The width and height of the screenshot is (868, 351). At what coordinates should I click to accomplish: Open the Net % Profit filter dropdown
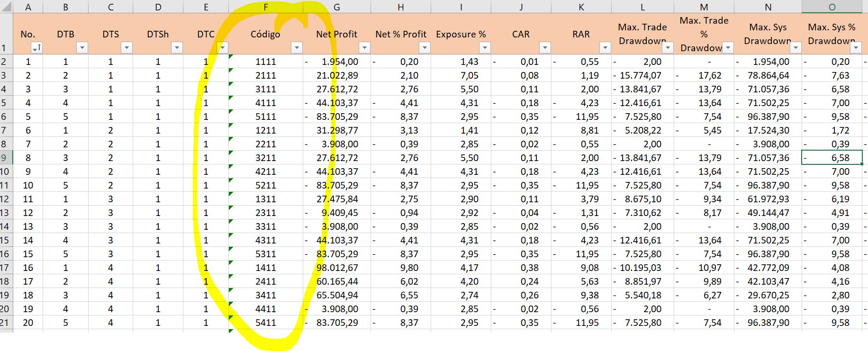click(x=425, y=48)
